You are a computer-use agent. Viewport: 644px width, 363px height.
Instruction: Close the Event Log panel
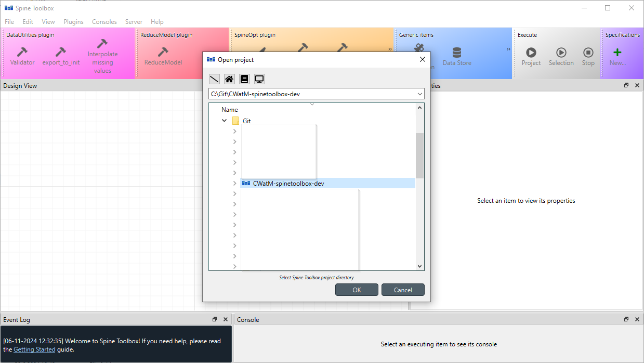225,319
